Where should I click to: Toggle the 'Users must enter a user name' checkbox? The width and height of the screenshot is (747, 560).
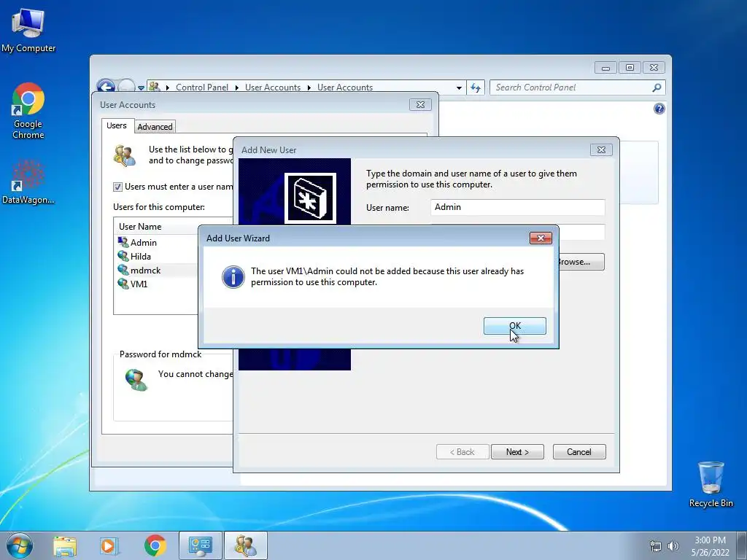[x=117, y=187]
